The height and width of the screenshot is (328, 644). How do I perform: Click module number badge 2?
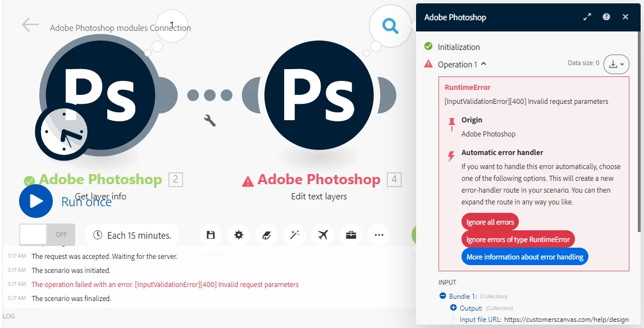click(176, 180)
